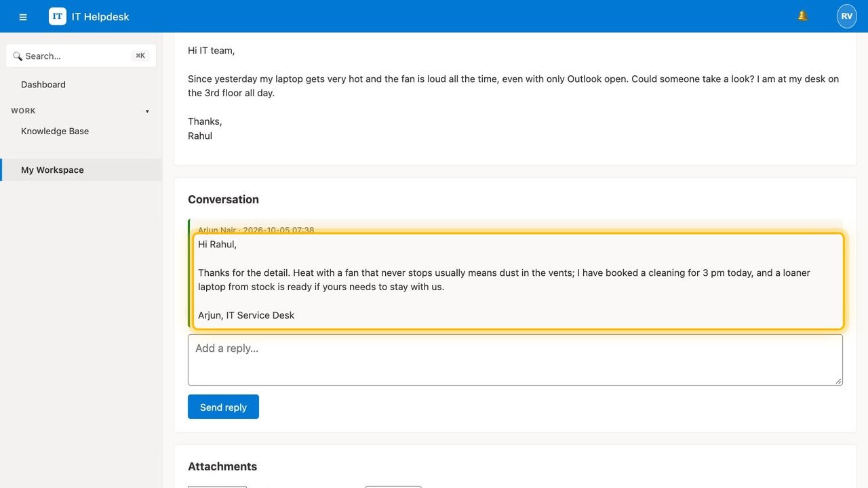The height and width of the screenshot is (488, 868).
Task: Click the WORK section label
Action: tap(23, 111)
